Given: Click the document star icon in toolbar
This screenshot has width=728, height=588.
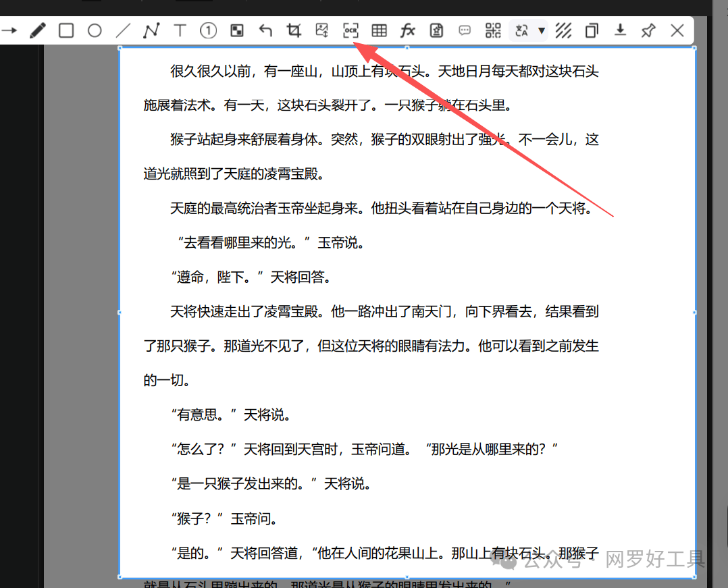Looking at the screenshot, I should [x=436, y=30].
